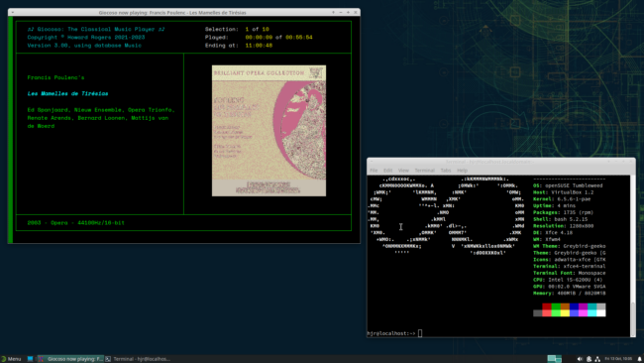Open the Terminal menu in Terminal window

[424, 171]
